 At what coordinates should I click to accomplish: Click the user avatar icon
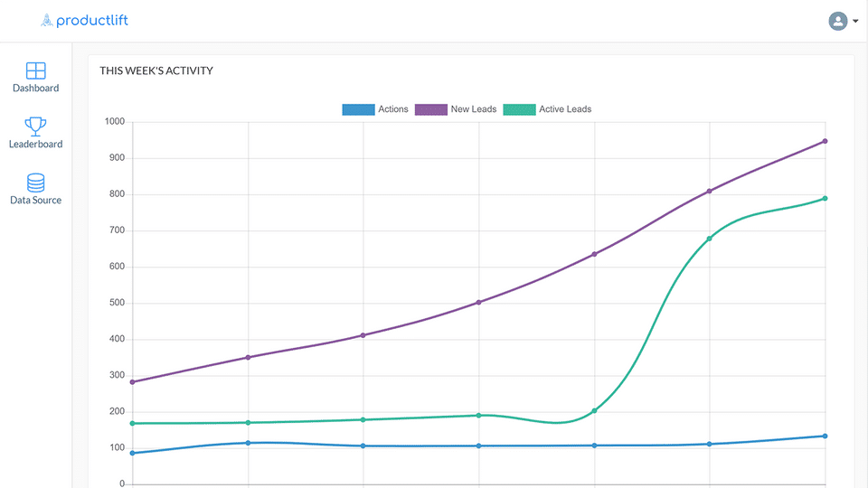838,21
